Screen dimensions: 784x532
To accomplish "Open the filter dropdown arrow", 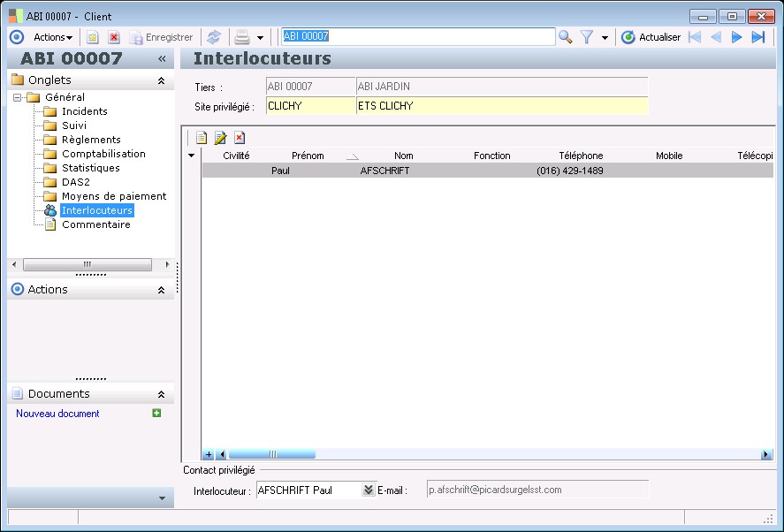I will pyautogui.click(x=605, y=37).
